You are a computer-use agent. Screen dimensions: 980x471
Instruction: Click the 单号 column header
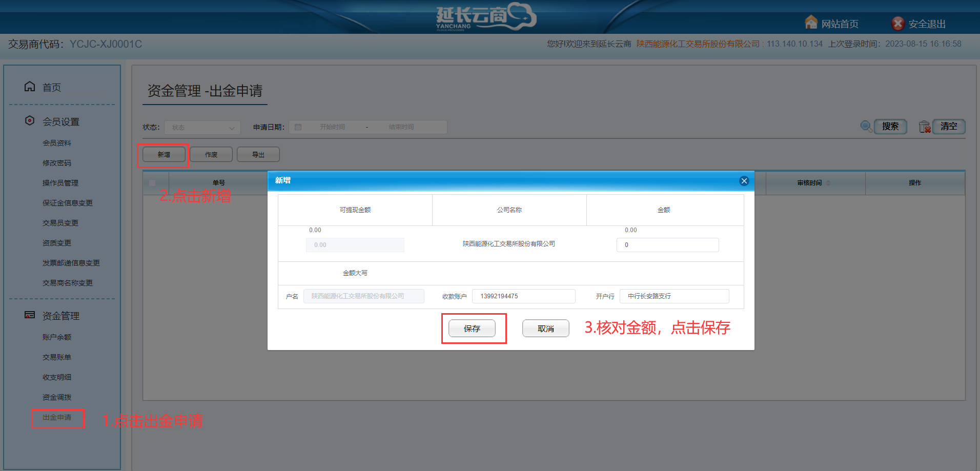click(x=219, y=183)
